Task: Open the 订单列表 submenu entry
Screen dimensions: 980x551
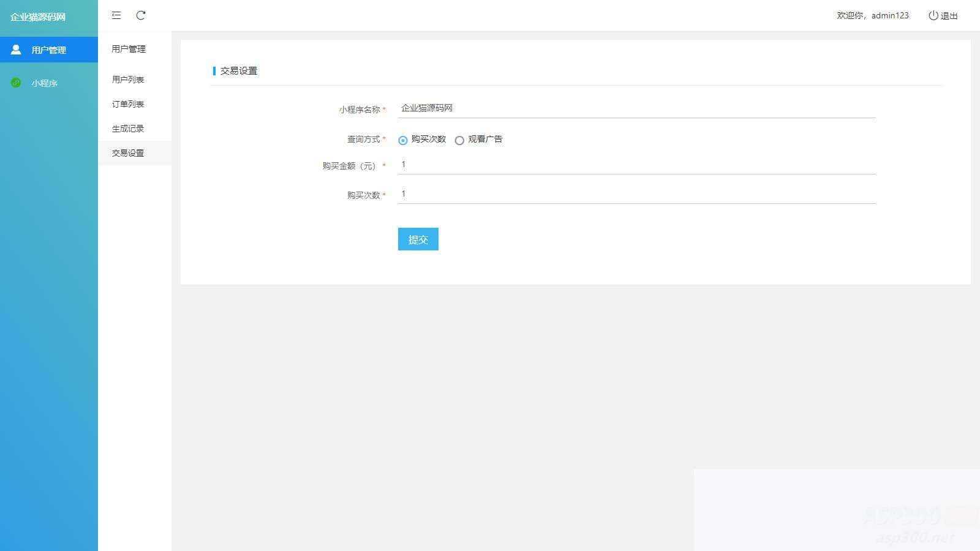Action: (x=128, y=103)
